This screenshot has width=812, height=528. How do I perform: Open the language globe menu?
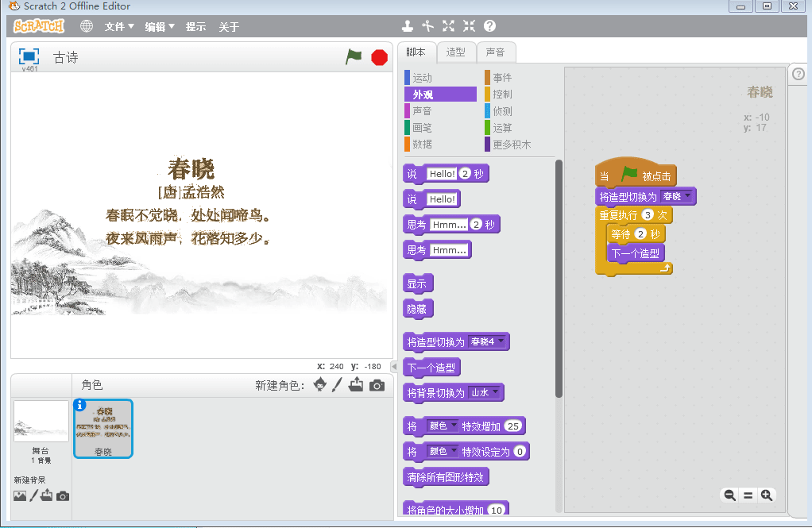87,26
